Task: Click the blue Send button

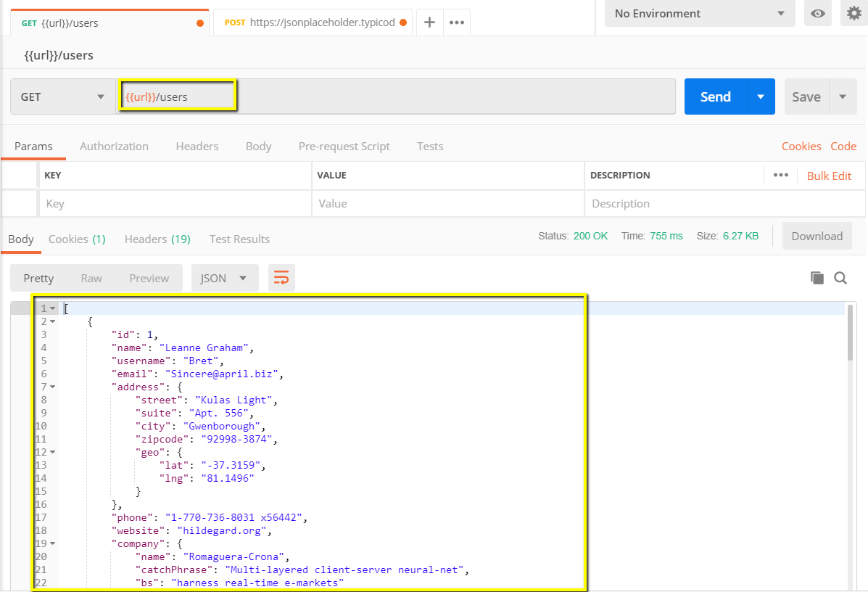Action: pos(715,96)
